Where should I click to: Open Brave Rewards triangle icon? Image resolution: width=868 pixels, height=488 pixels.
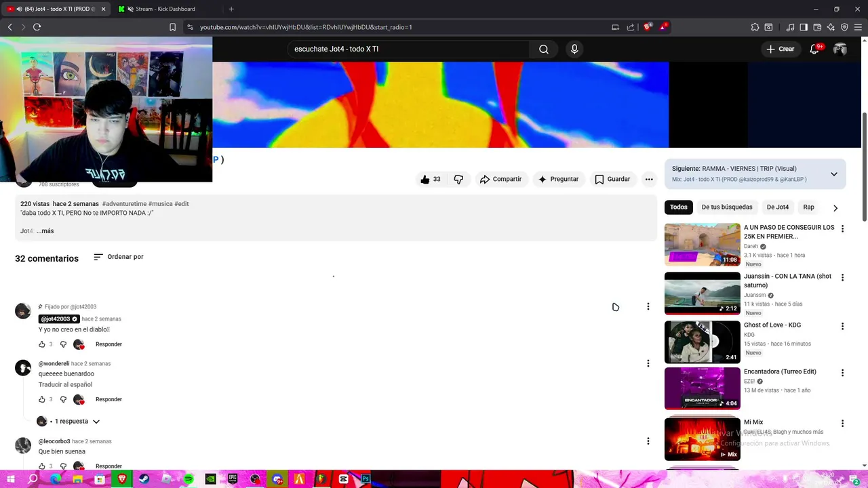pyautogui.click(x=663, y=27)
